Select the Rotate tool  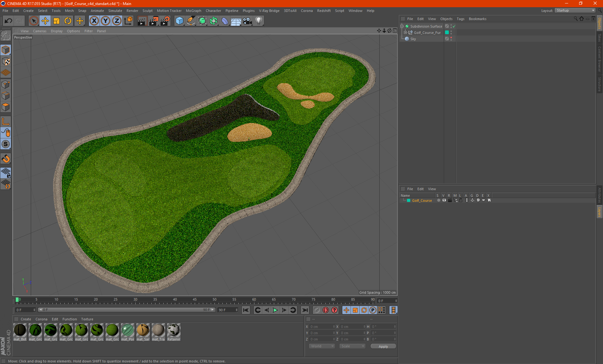pos(68,21)
